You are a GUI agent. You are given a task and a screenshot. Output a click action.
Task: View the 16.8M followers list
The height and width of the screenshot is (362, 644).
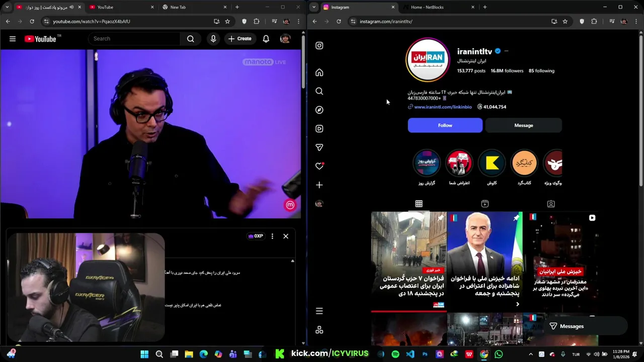coord(507,71)
